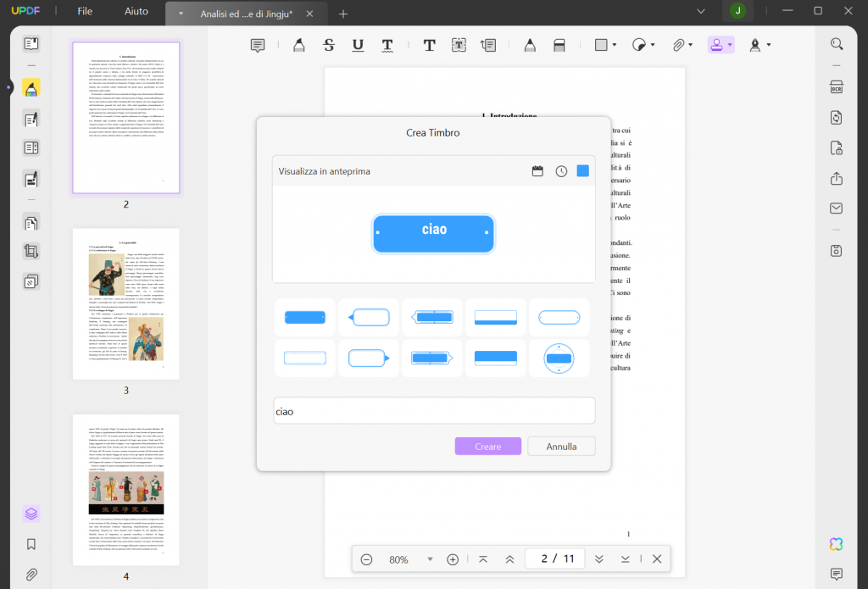
Task: Select the strikethrough text tool
Action: point(329,46)
